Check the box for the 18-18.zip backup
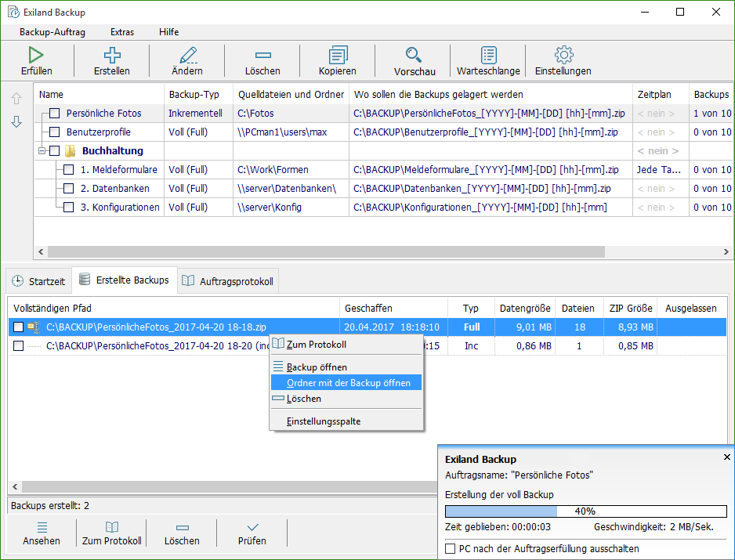 point(18,327)
